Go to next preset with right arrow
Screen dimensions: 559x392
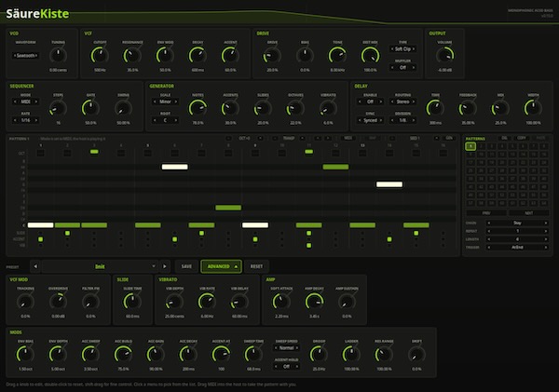click(x=164, y=266)
